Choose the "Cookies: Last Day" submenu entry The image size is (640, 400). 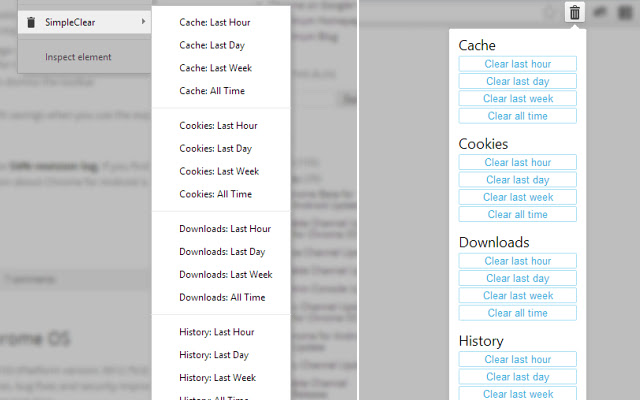(214, 149)
